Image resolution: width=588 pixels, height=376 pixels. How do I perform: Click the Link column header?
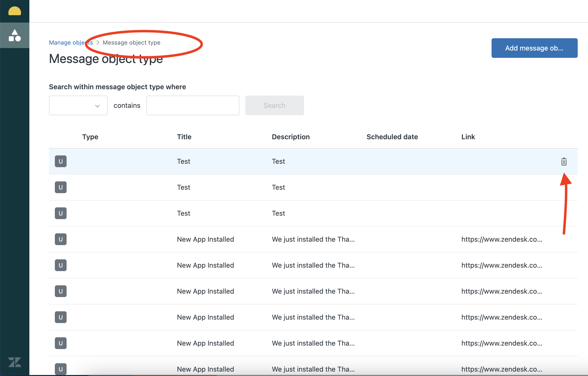pyautogui.click(x=468, y=137)
